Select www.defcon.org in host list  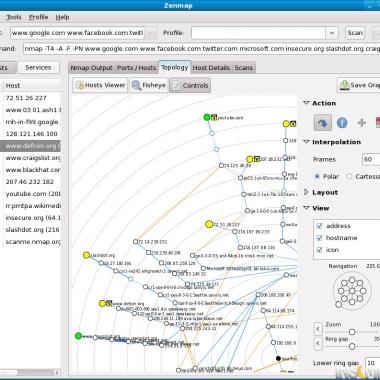(31, 146)
